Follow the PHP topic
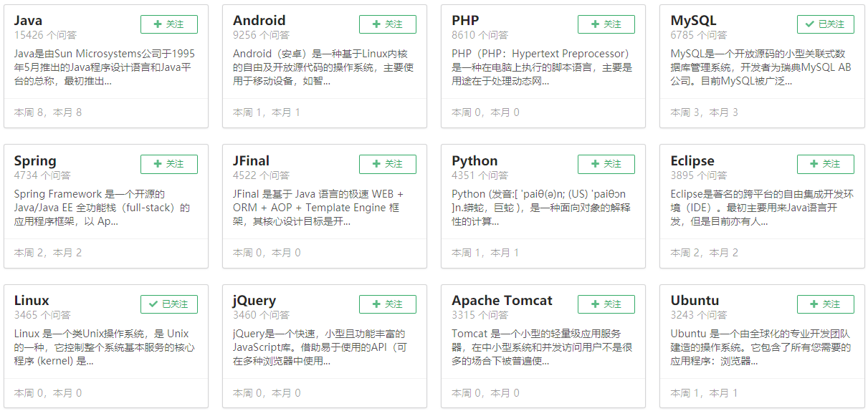Viewport: 868px width, 411px height. coord(606,24)
